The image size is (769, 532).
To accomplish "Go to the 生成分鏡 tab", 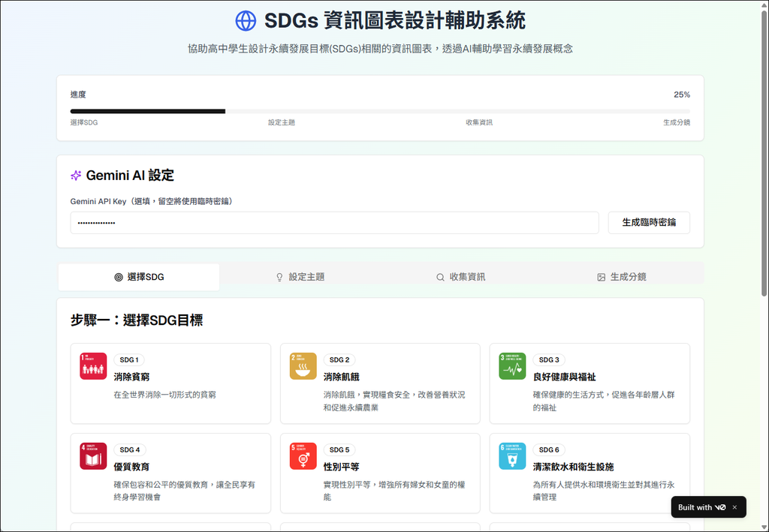I will click(x=622, y=277).
